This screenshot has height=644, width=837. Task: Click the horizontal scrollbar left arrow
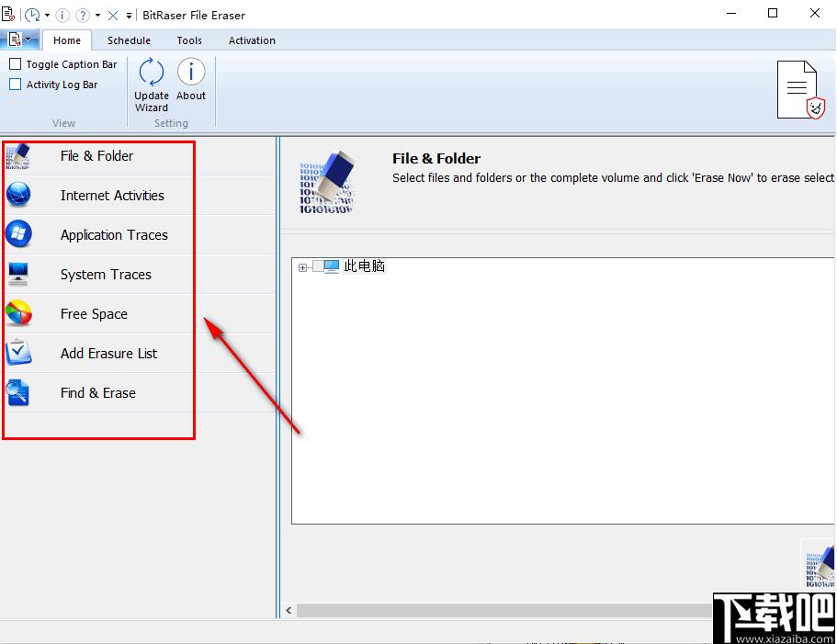[x=288, y=610]
